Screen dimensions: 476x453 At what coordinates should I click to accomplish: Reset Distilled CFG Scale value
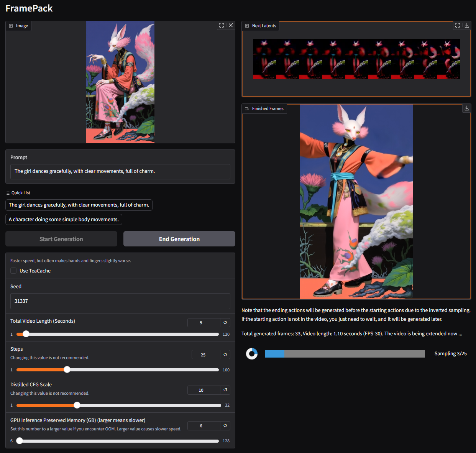[225, 390]
